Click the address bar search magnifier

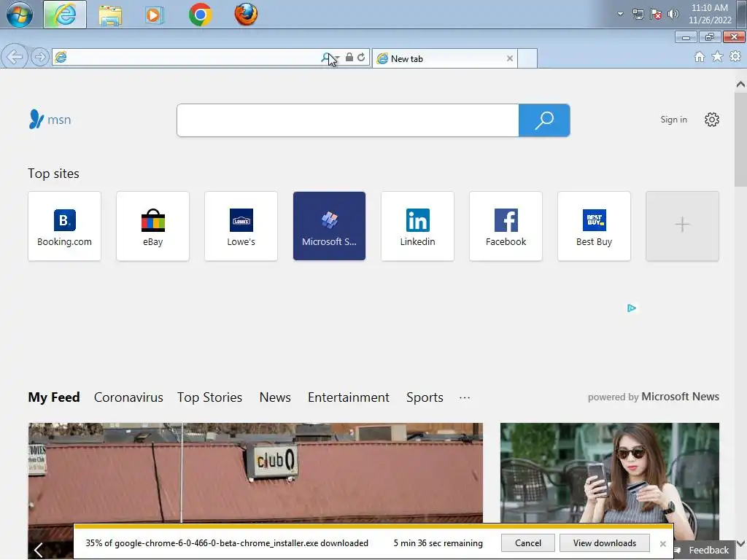pyautogui.click(x=325, y=58)
